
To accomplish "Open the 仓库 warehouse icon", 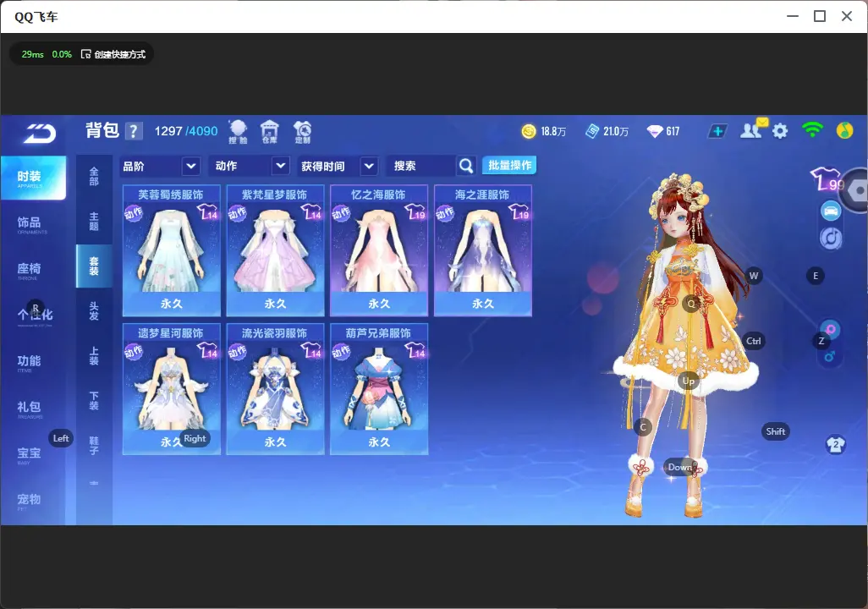I will tap(270, 132).
